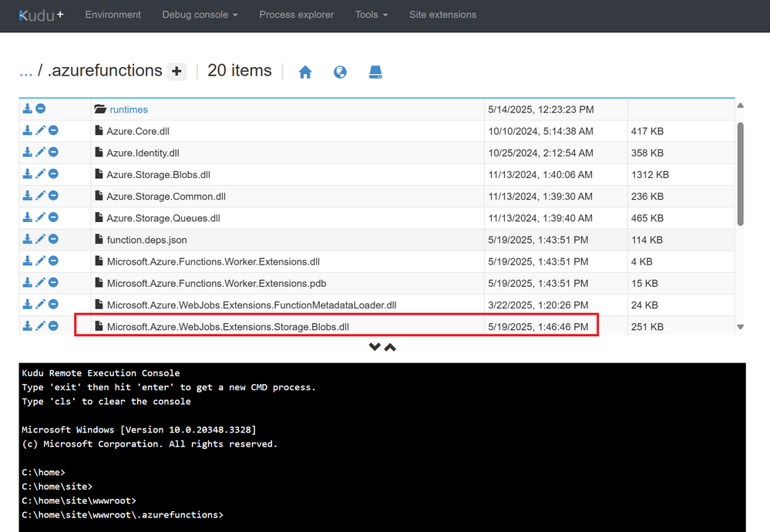Image resolution: width=770 pixels, height=532 pixels.
Task: Delete Azure.Storage.Common.dll file
Action: pos(53,196)
